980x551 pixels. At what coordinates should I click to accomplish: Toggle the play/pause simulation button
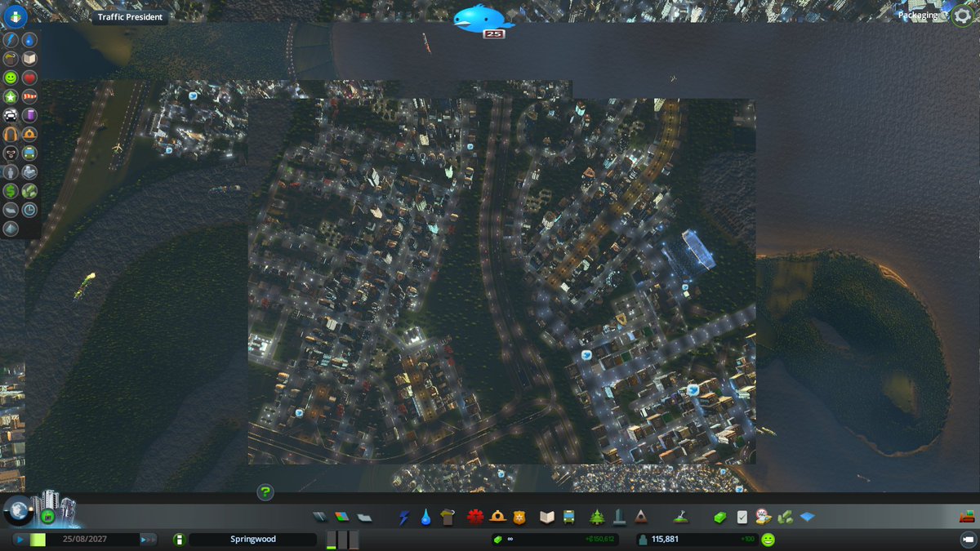point(20,540)
